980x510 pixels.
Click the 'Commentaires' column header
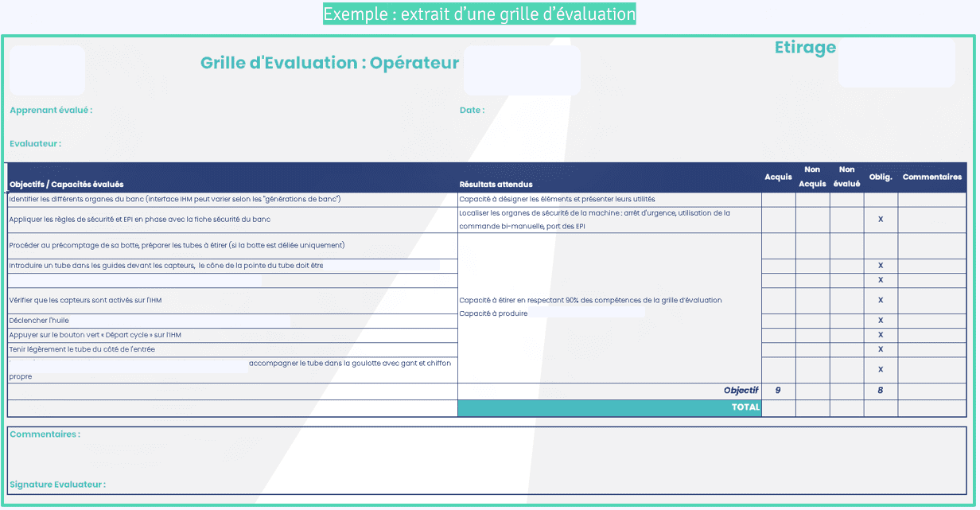pos(931,177)
